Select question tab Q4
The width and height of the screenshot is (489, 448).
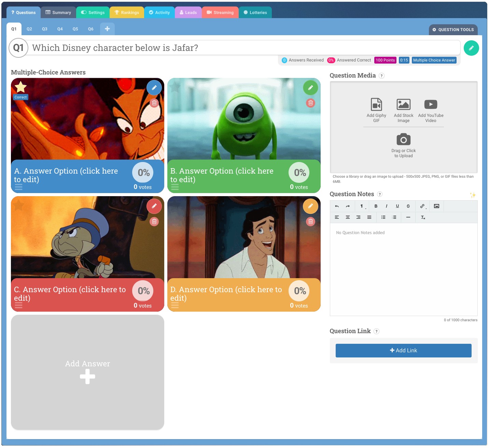(x=60, y=29)
